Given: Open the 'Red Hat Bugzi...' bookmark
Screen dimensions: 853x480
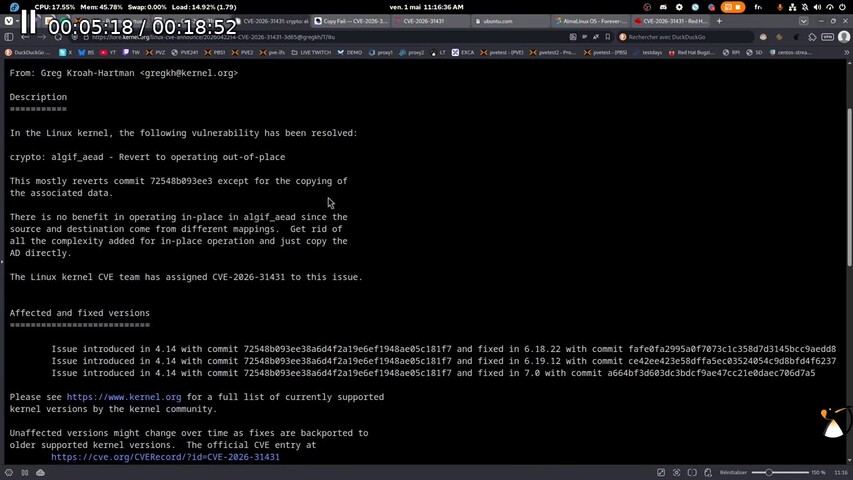Looking at the screenshot, I should 691,53.
